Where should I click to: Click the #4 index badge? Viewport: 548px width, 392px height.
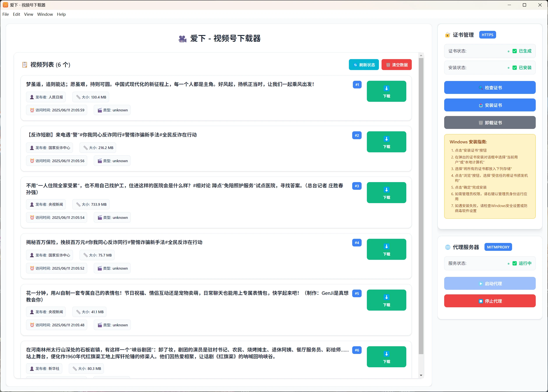(357, 243)
